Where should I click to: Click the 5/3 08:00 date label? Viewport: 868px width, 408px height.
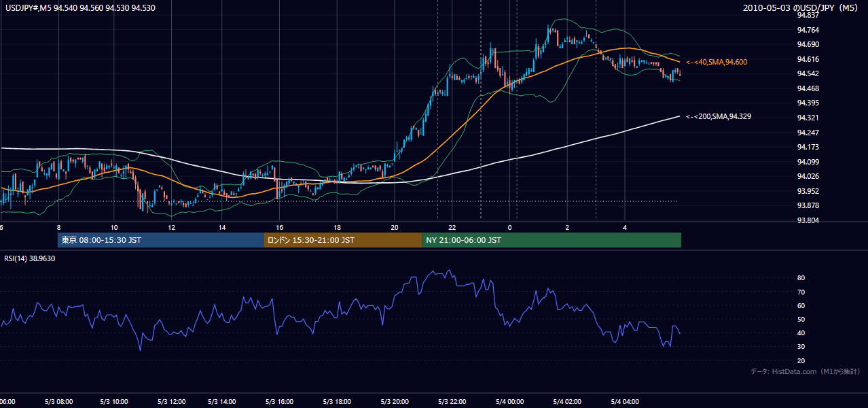(58, 402)
